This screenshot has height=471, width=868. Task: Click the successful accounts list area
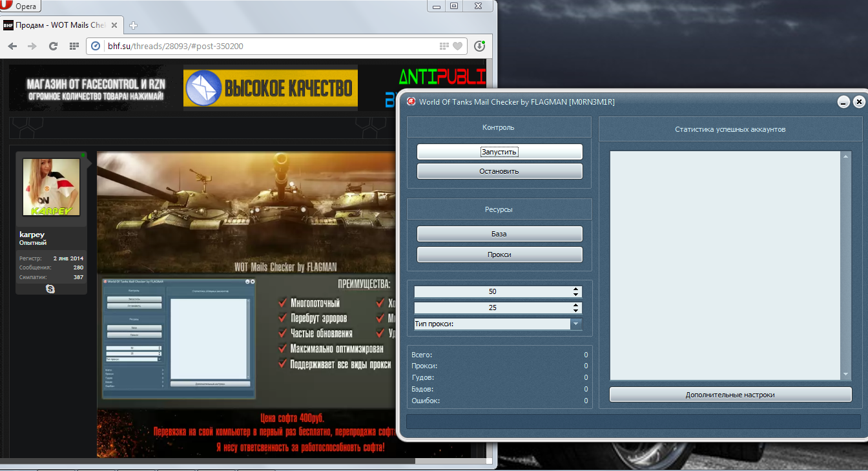(x=725, y=266)
